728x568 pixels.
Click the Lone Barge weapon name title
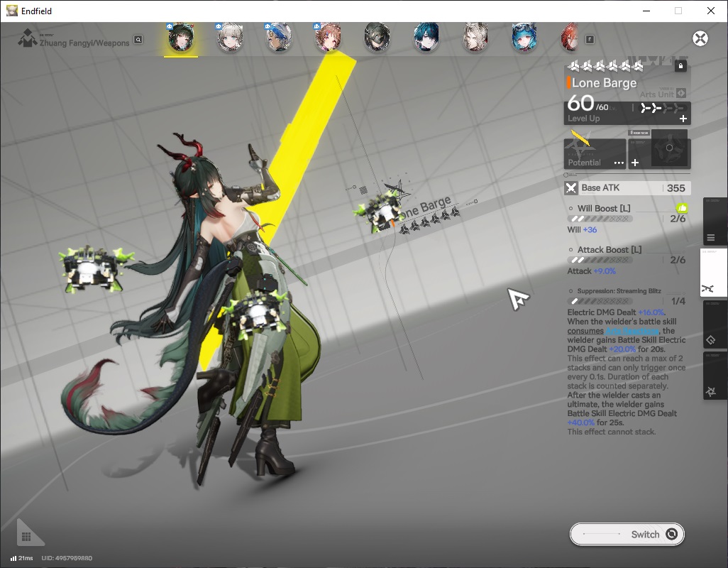click(x=604, y=83)
